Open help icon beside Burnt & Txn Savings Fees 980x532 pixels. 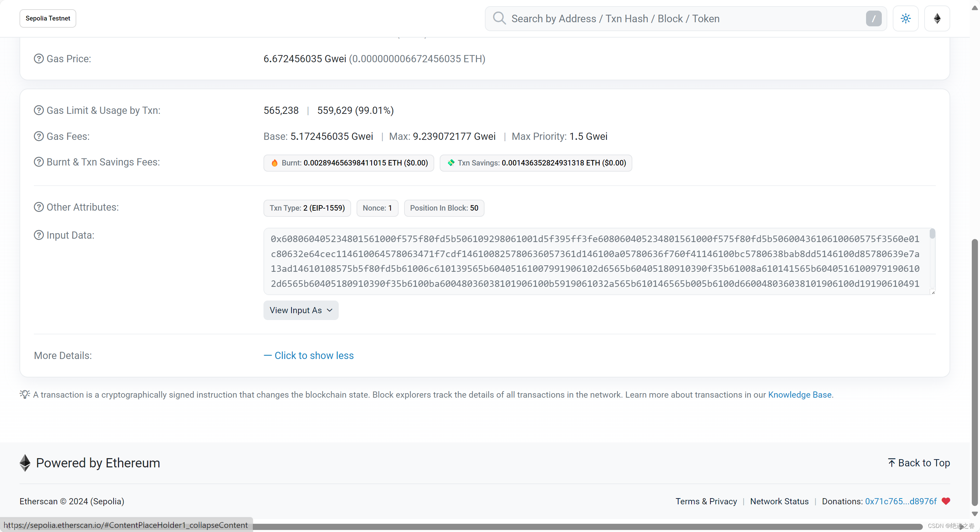tap(39, 162)
